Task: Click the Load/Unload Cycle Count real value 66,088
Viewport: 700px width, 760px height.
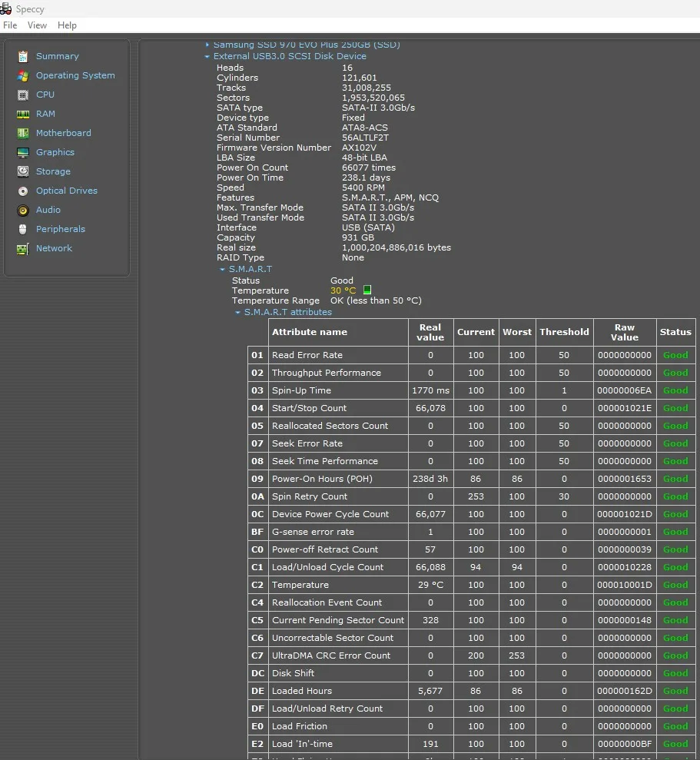Action: pos(430,567)
